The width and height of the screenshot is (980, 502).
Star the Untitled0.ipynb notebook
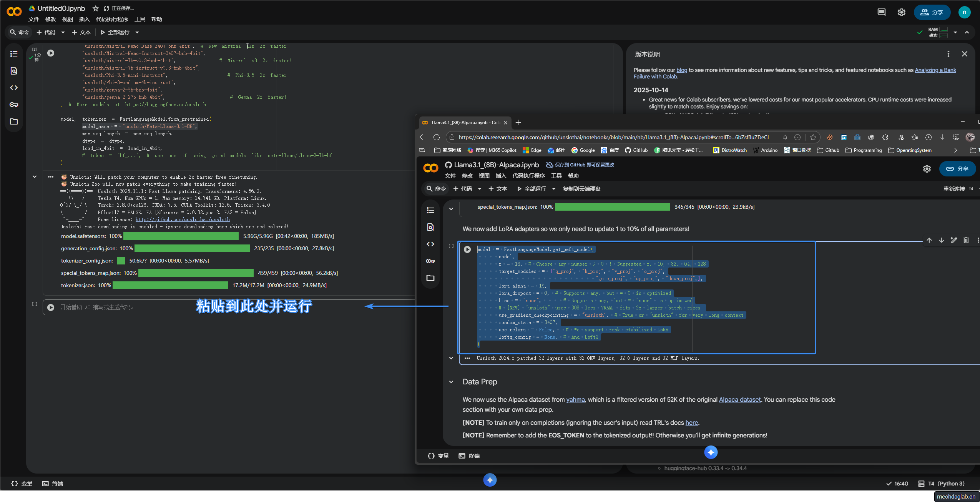pos(96,8)
